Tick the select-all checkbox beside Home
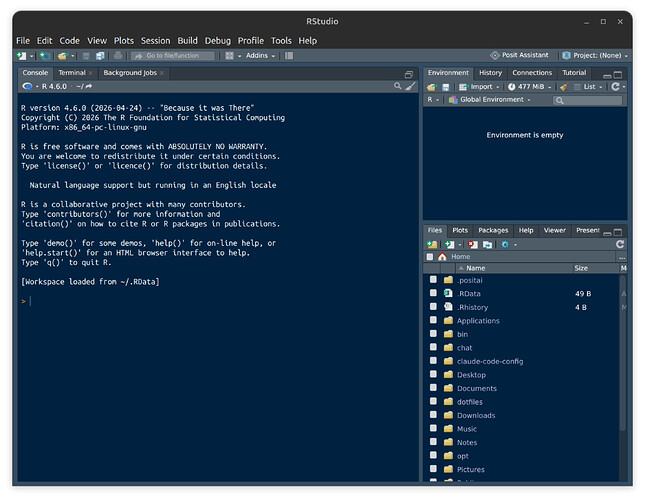 430,257
